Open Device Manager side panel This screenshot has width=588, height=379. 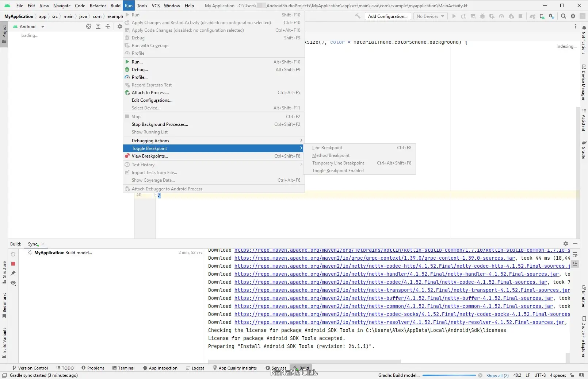pos(584,82)
